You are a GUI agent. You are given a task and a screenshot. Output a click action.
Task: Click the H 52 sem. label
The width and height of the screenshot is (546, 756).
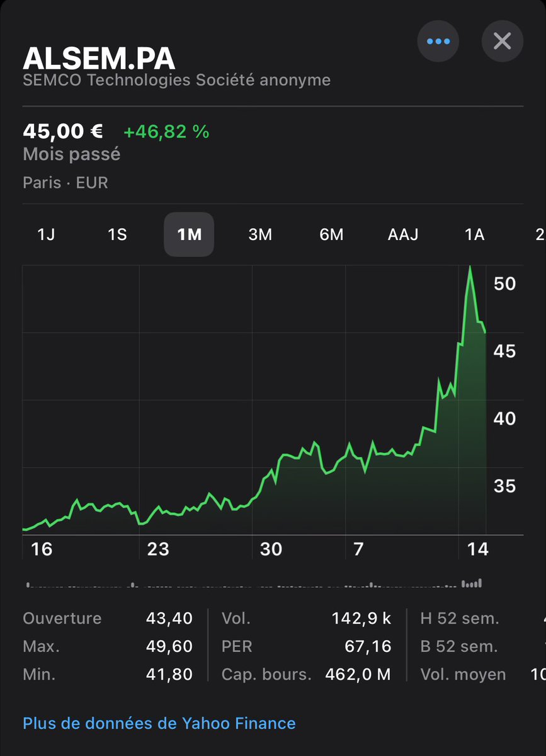click(460, 619)
